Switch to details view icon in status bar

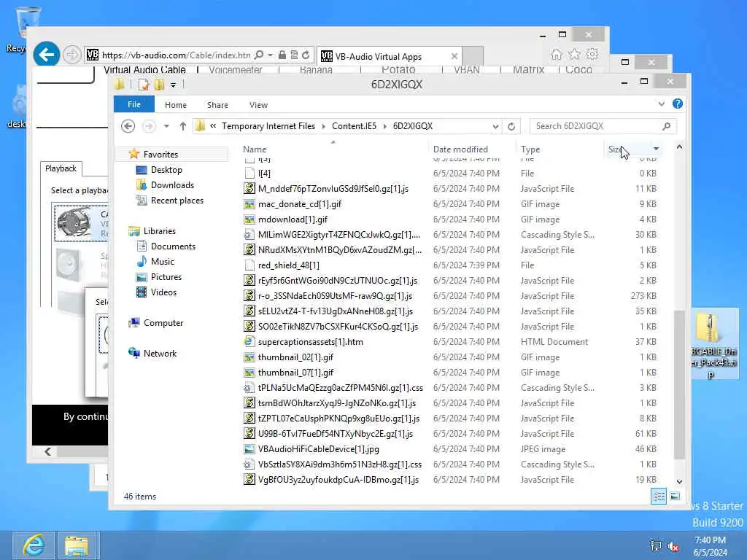pos(659,496)
